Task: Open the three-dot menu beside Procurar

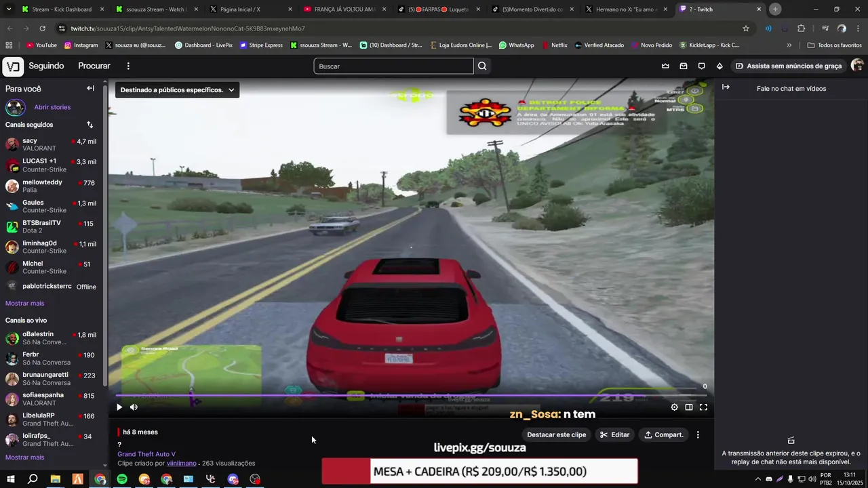Action: pos(127,66)
